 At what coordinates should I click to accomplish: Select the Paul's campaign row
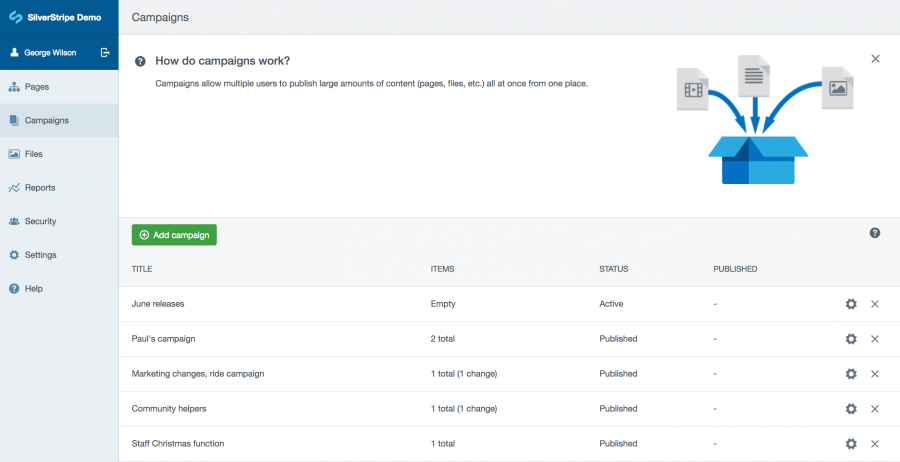click(x=509, y=339)
